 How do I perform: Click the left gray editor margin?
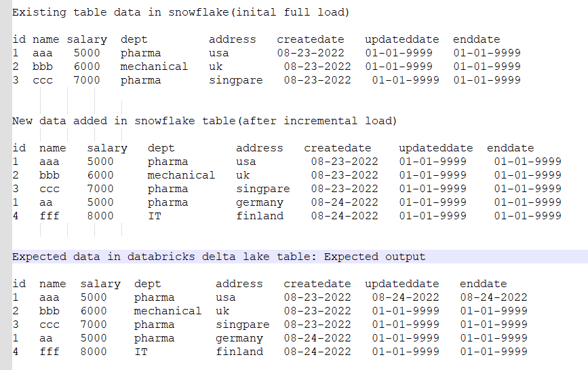click(6, 185)
